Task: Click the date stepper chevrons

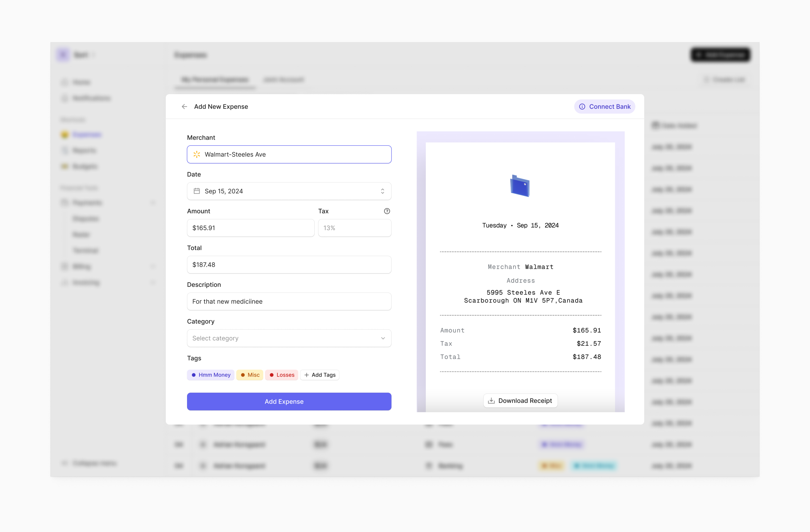Action: pos(382,191)
